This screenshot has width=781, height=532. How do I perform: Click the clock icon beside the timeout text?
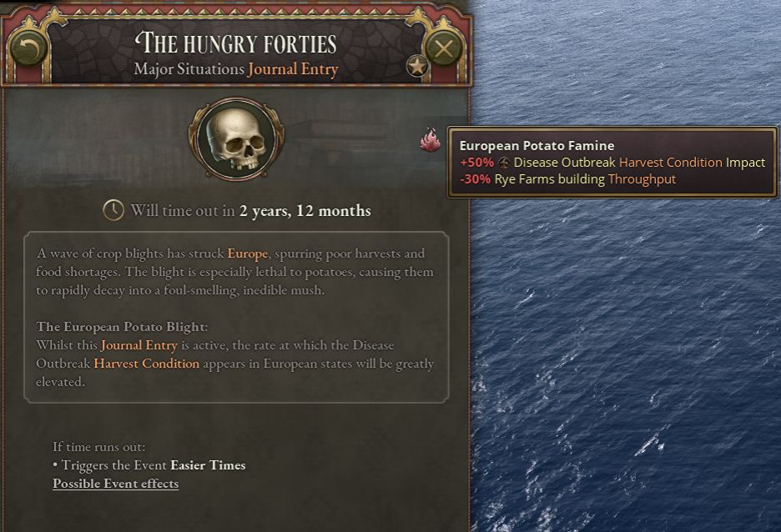[x=113, y=210]
